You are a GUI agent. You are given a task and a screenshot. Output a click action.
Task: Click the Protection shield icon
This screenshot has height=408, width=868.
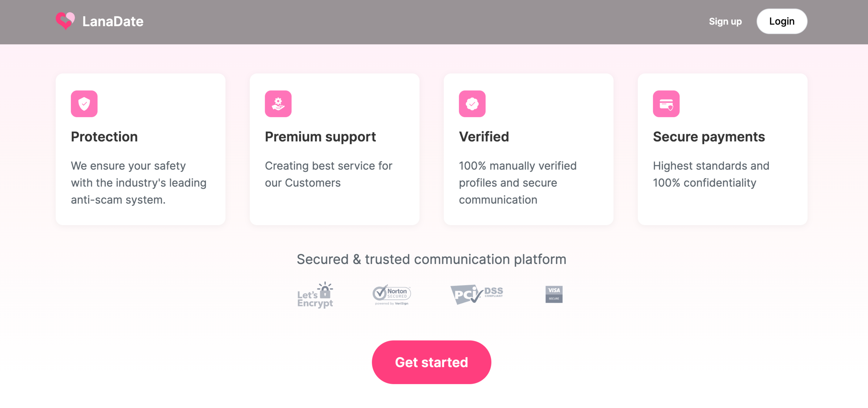click(84, 103)
